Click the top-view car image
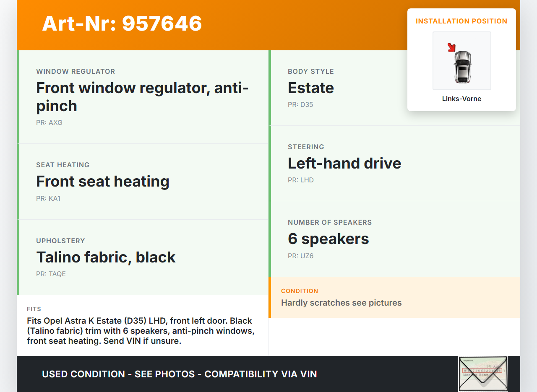This screenshot has height=392, width=537. pos(463,67)
